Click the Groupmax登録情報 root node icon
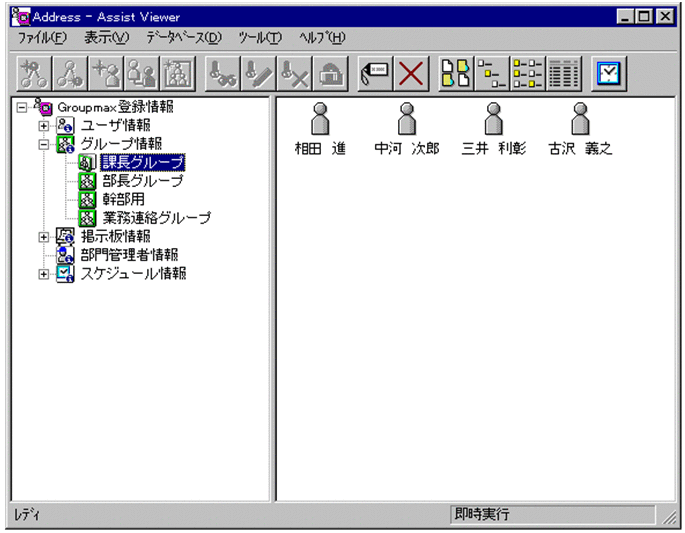 pyautogui.click(x=43, y=106)
